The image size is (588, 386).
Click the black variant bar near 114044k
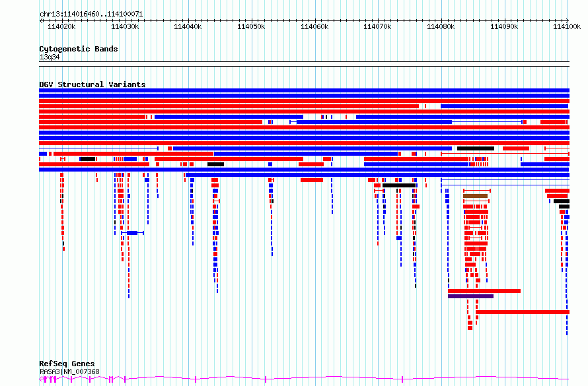coord(215,164)
